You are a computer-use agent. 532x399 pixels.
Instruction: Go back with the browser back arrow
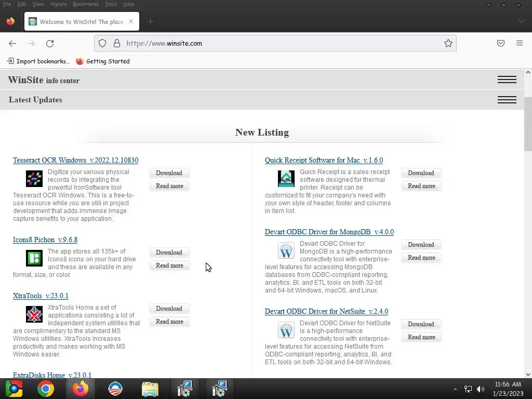pyautogui.click(x=12, y=44)
